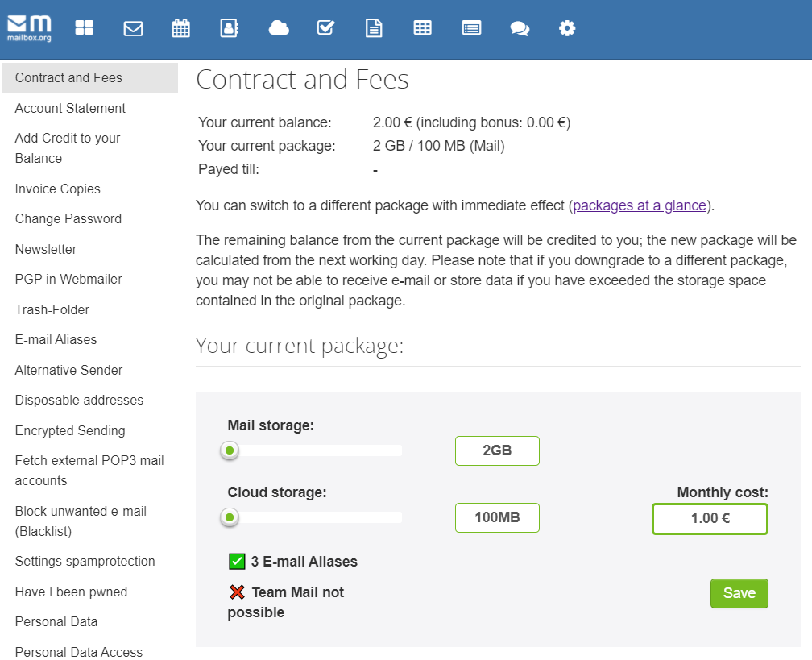Select Account Statement in sidebar
812x660 pixels.
click(x=70, y=108)
